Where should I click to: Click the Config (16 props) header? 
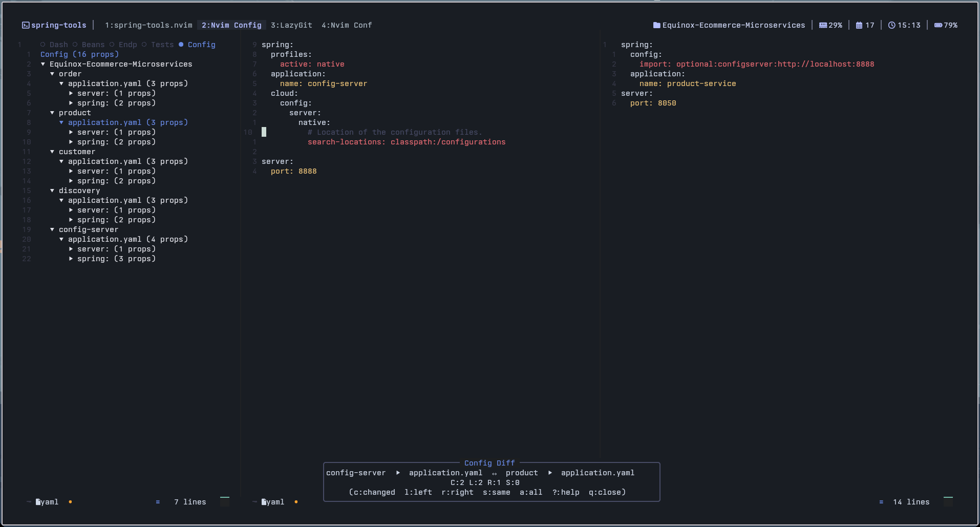(79, 54)
